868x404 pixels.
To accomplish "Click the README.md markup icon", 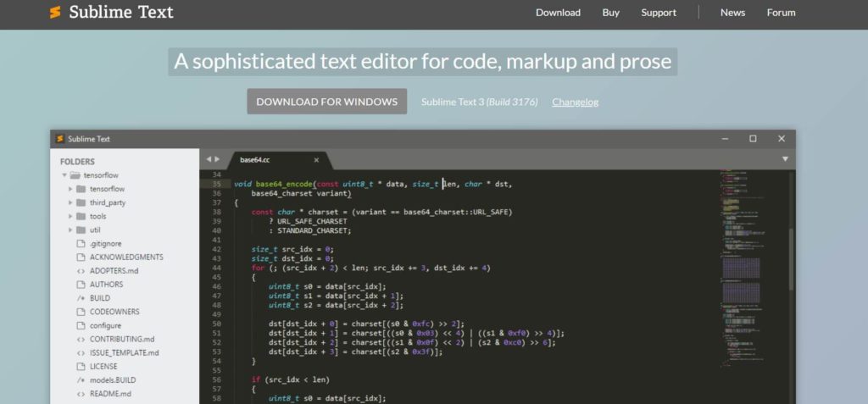I will click(x=81, y=394).
